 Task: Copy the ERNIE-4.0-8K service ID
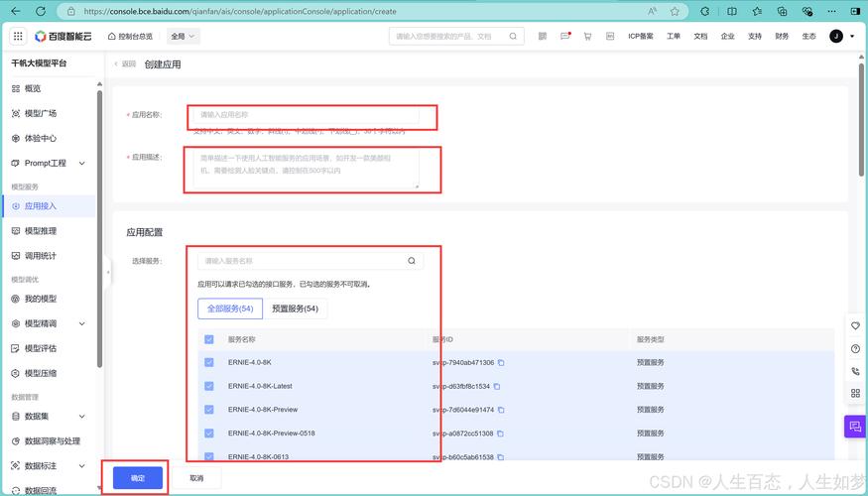coord(501,363)
